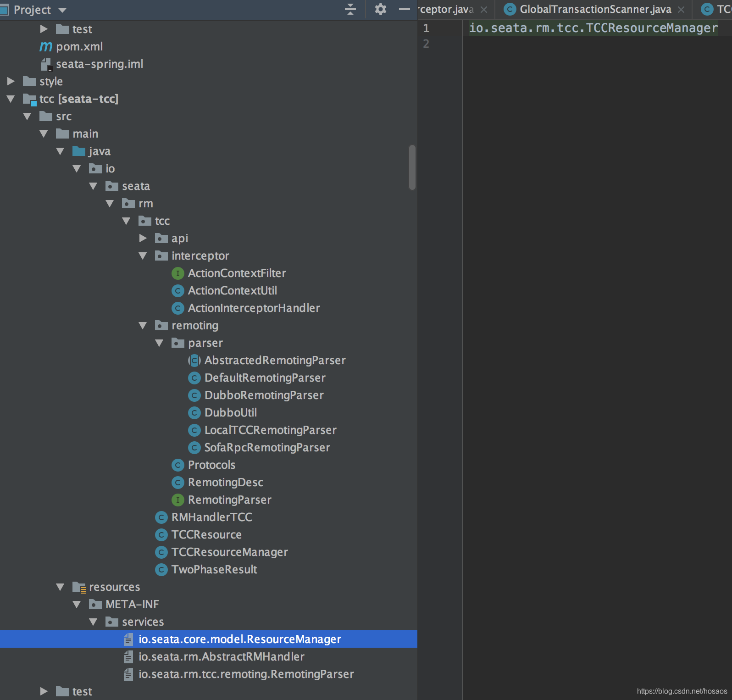
Task: Click interface icon of ActionContextFilter
Action: click(x=177, y=273)
